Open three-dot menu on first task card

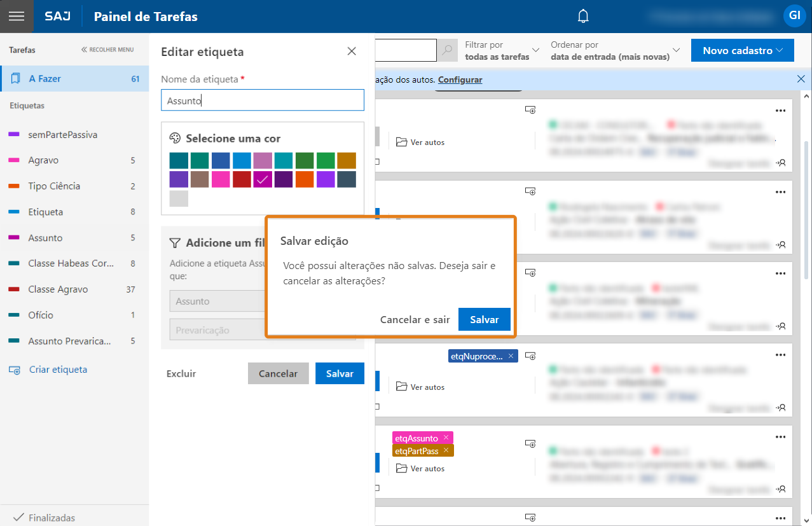781,111
